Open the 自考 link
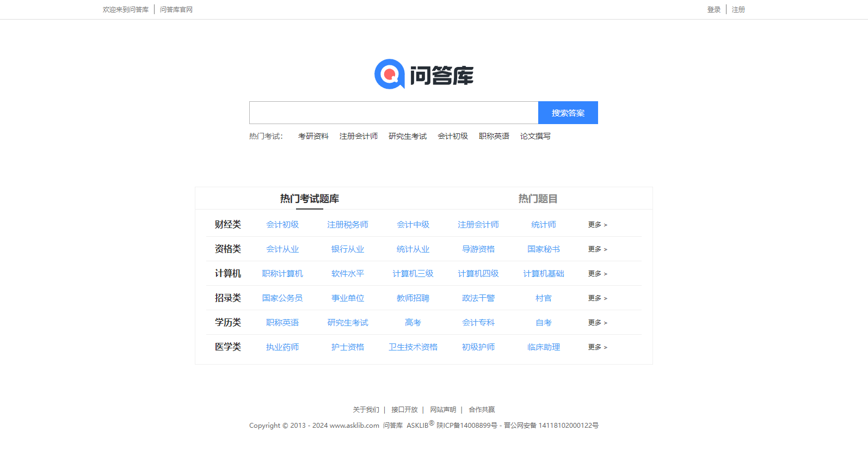This screenshot has height=455, width=868. [x=544, y=323]
